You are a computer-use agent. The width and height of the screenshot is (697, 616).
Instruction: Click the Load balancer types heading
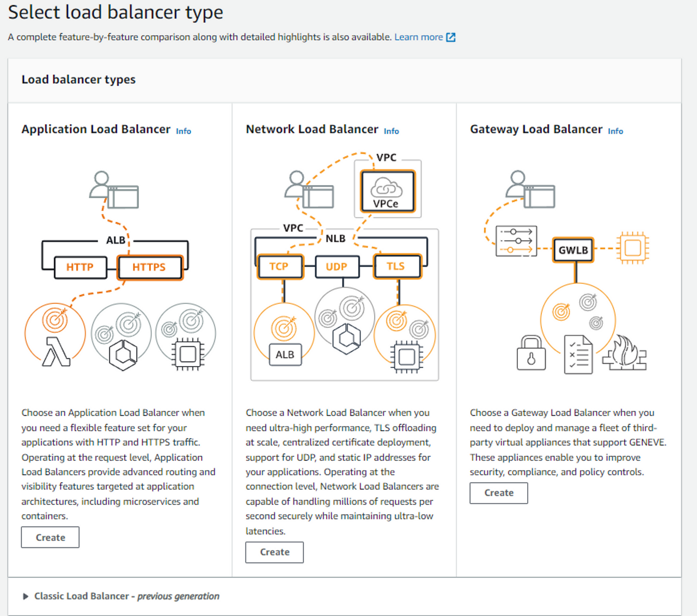(78, 80)
